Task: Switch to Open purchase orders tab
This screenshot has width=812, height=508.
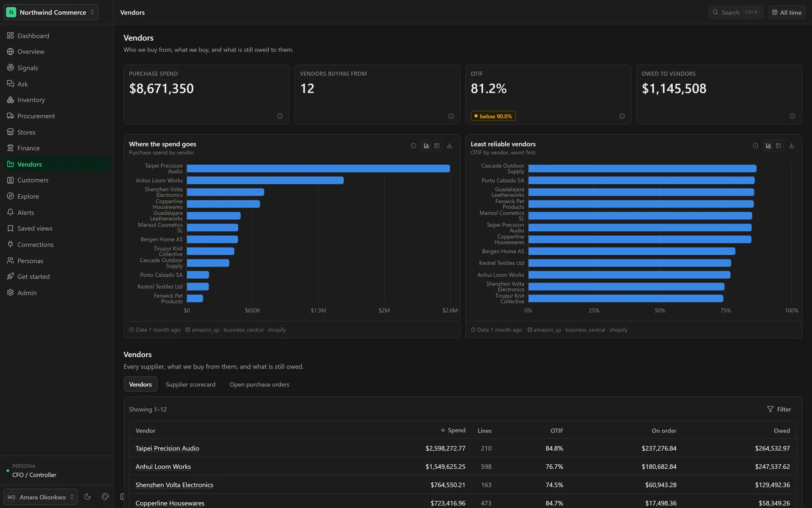Action: point(259,384)
